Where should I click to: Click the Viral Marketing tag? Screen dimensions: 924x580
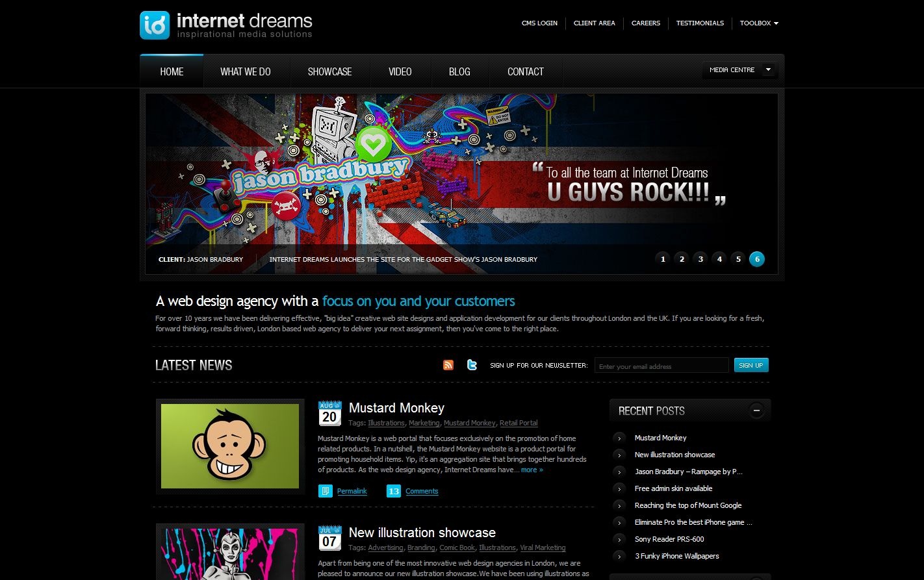tap(543, 548)
